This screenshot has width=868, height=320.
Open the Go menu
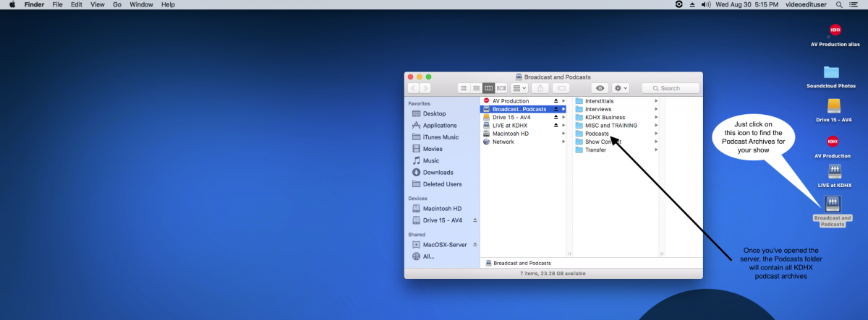click(x=116, y=4)
